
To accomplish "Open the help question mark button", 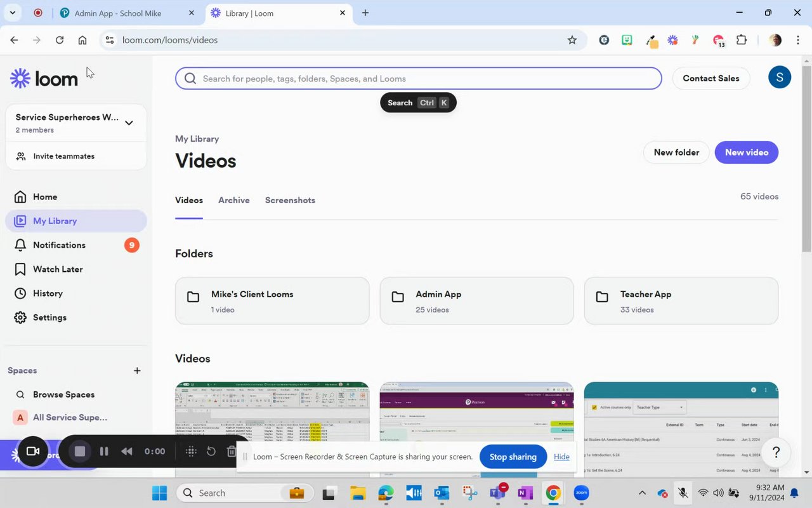I will coord(776,453).
